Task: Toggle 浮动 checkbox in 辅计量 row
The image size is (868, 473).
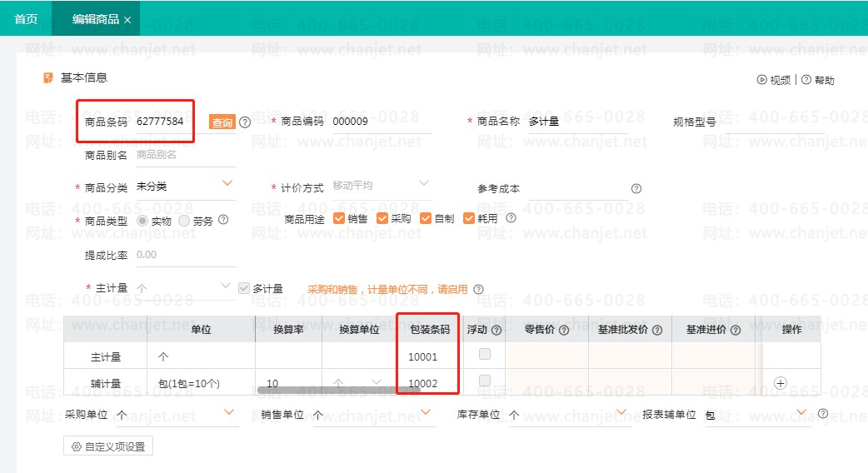Action: pyautogui.click(x=484, y=381)
